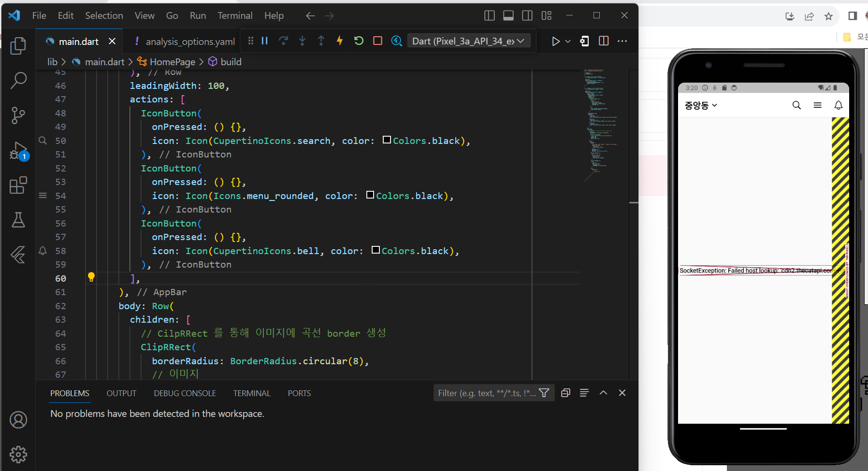The image size is (868, 471).
Task: Toggle the Secondary Side Bar layout
Action: [x=527, y=15]
